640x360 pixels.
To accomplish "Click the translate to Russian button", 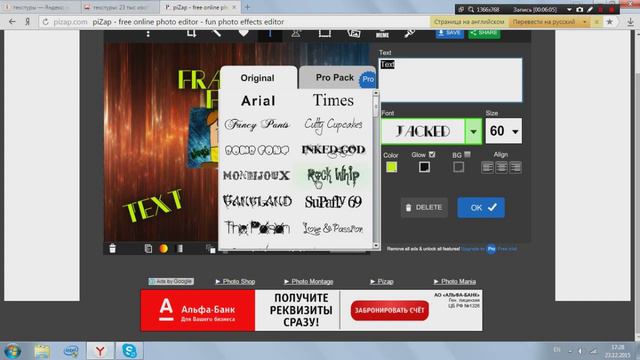I will pos(544,22).
